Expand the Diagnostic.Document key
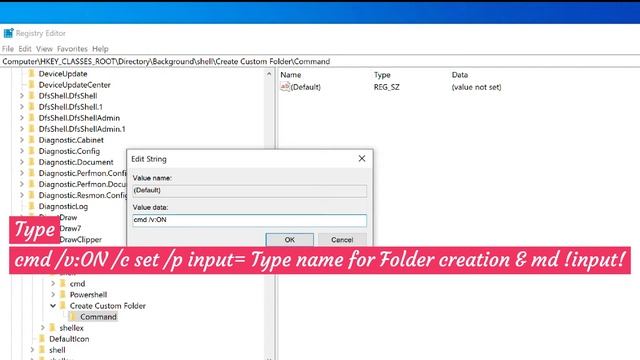Image resolution: width=640 pixels, height=360 pixels. (22, 162)
